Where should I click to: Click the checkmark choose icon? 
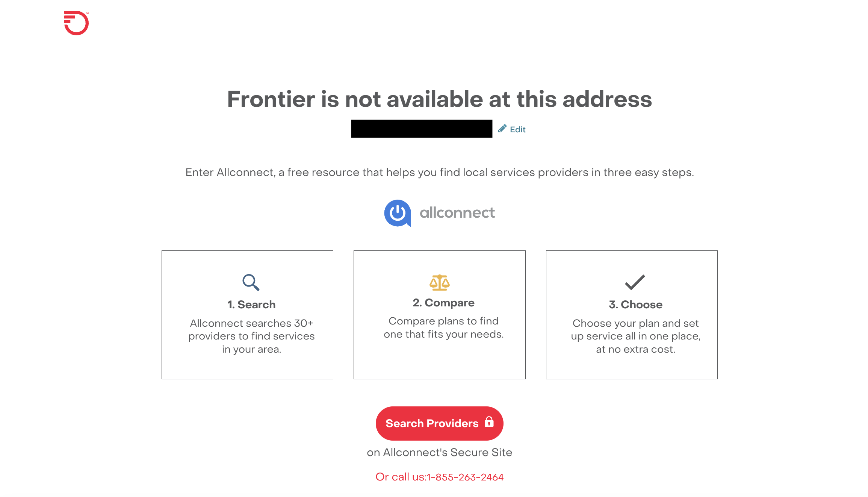point(635,282)
